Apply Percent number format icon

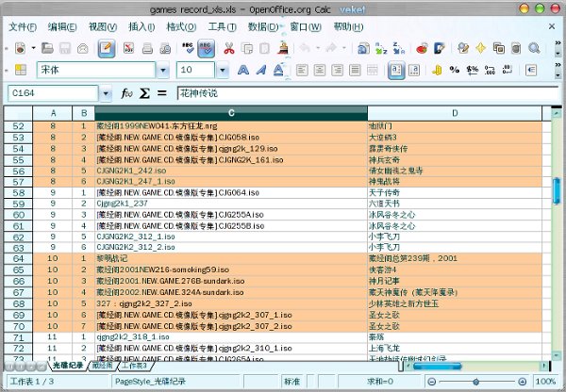click(455, 70)
